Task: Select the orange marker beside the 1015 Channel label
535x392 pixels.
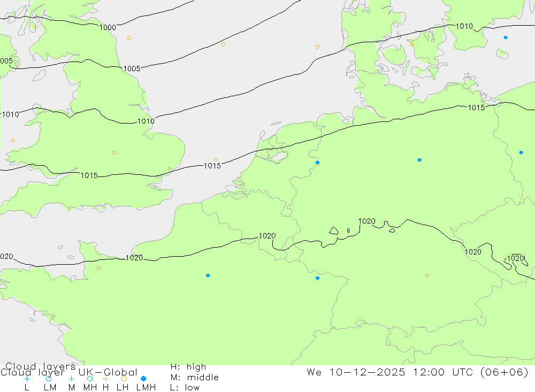Action: (x=215, y=160)
